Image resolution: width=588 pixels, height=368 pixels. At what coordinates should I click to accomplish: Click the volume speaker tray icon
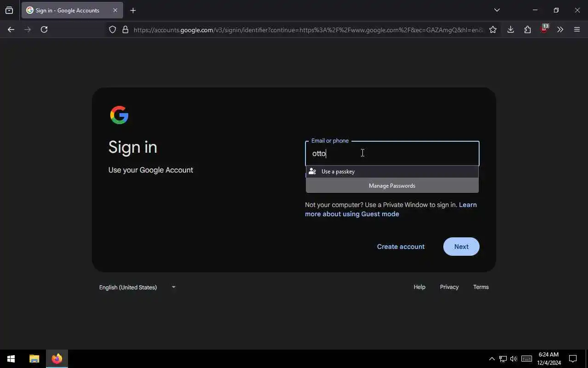pos(514,359)
